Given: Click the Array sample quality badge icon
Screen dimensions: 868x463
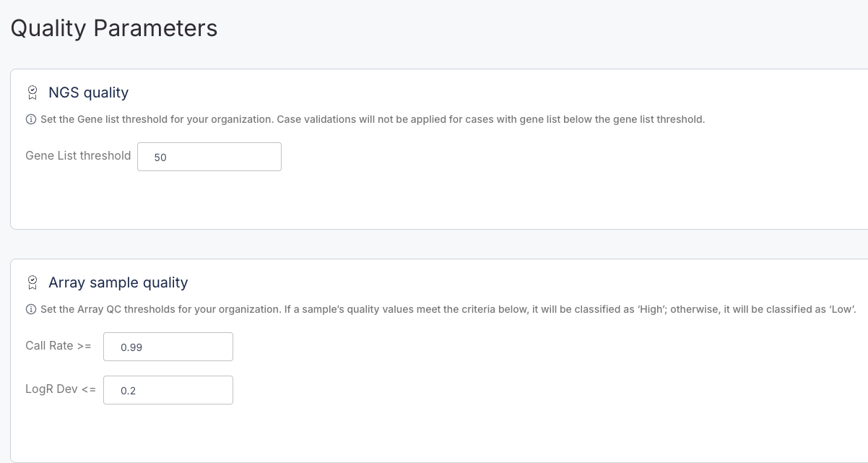Looking at the screenshot, I should tap(32, 282).
